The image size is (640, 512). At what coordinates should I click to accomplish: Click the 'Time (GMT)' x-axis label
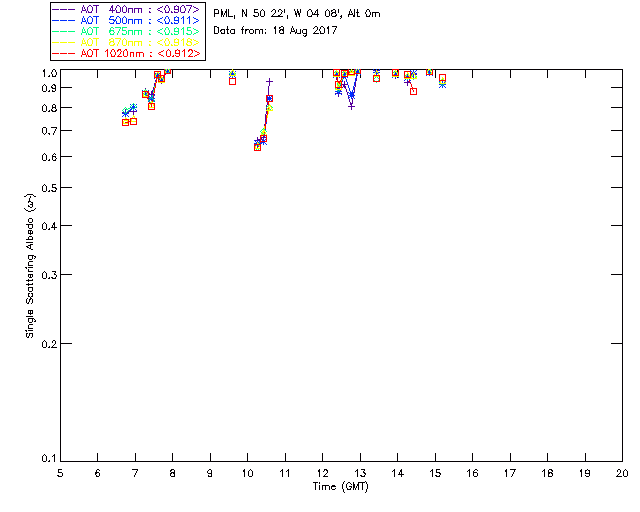(340, 487)
